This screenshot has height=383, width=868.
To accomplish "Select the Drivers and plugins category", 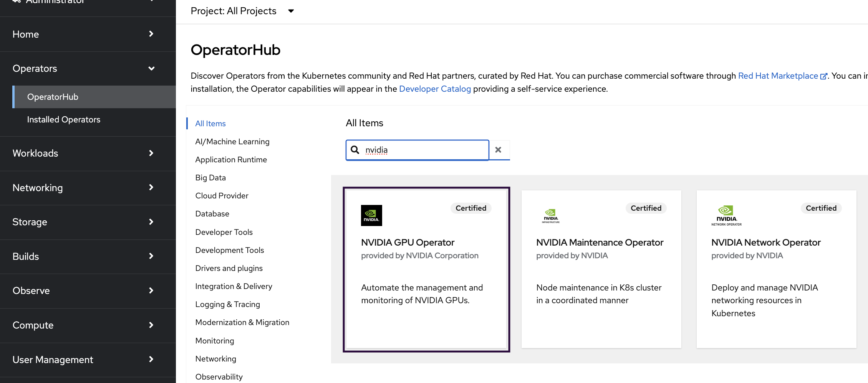I will point(229,268).
